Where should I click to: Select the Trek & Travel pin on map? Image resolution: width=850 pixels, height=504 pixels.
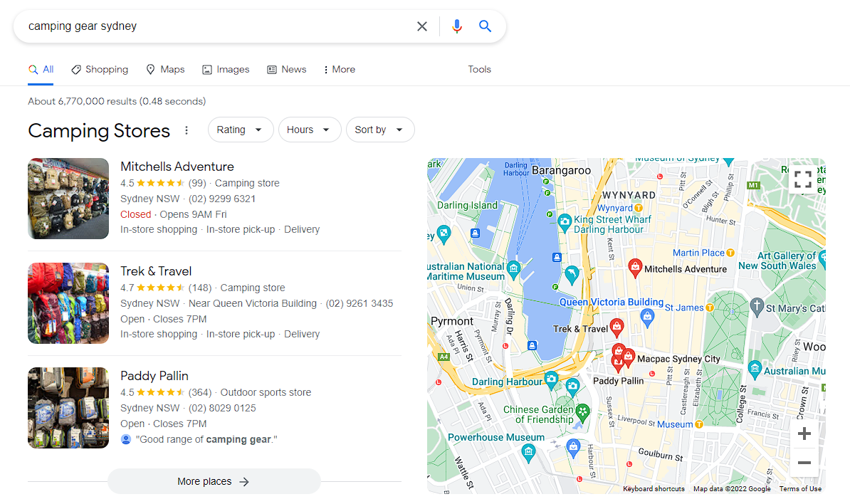tap(616, 328)
